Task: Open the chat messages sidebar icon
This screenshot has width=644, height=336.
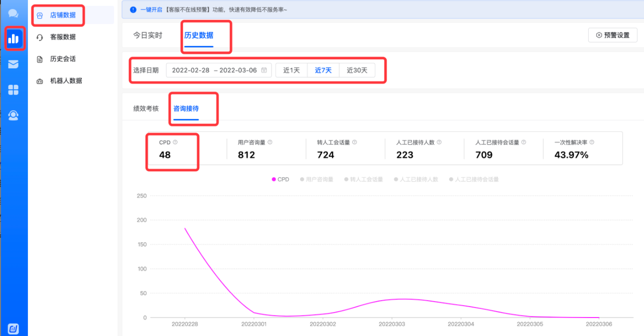Action: (x=13, y=14)
